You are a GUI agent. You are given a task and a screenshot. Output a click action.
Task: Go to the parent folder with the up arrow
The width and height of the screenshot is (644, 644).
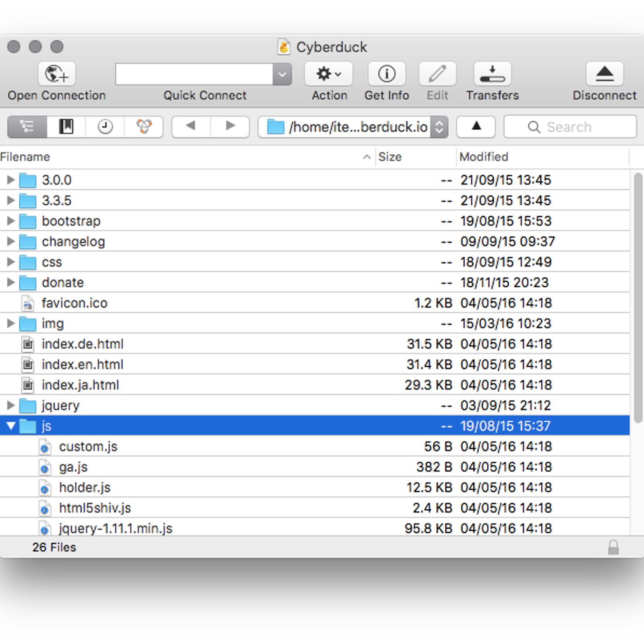click(476, 126)
